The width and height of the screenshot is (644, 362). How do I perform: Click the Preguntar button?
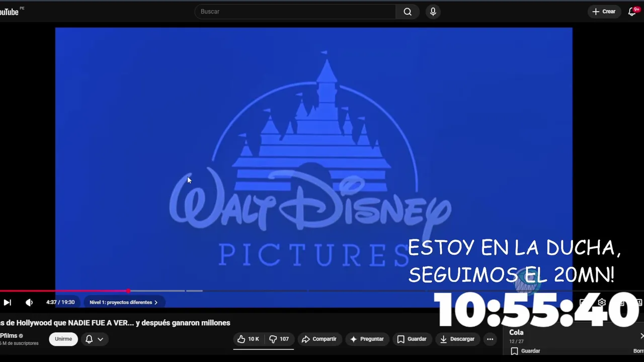coord(367,339)
